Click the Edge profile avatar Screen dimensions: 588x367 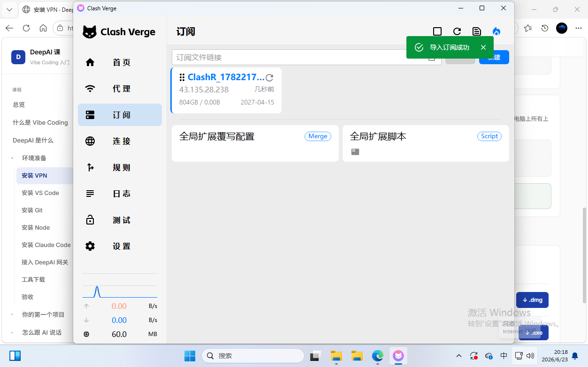pos(562,28)
